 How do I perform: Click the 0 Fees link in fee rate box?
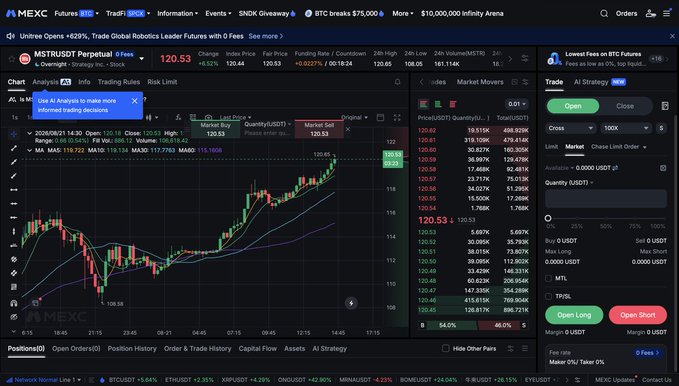pos(647,353)
